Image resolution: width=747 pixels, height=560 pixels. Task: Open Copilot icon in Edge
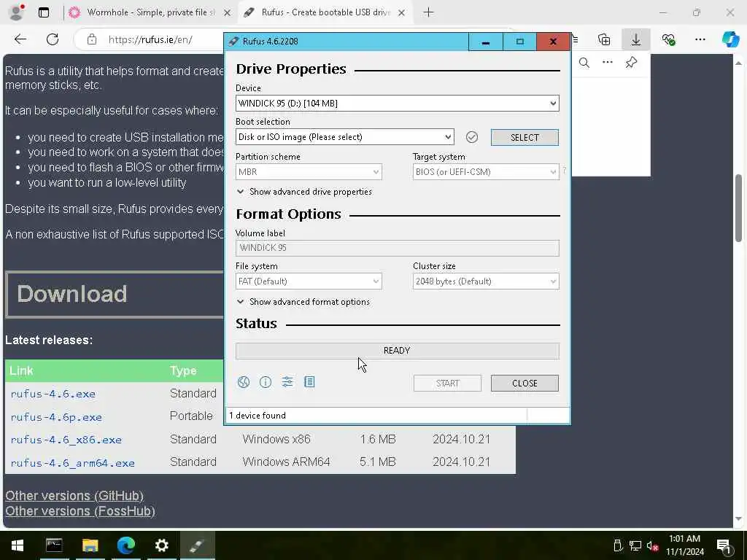coord(729,39)
